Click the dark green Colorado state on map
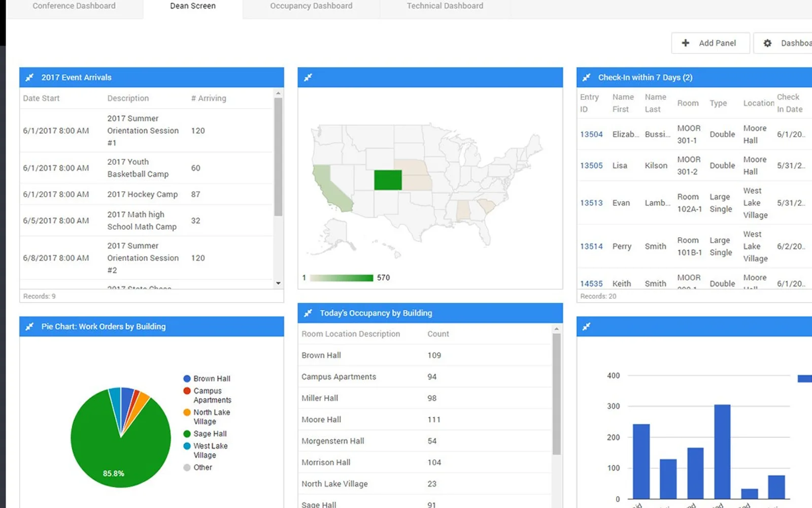The width and height of the screenshot is (812, 508). pos(388,180)
